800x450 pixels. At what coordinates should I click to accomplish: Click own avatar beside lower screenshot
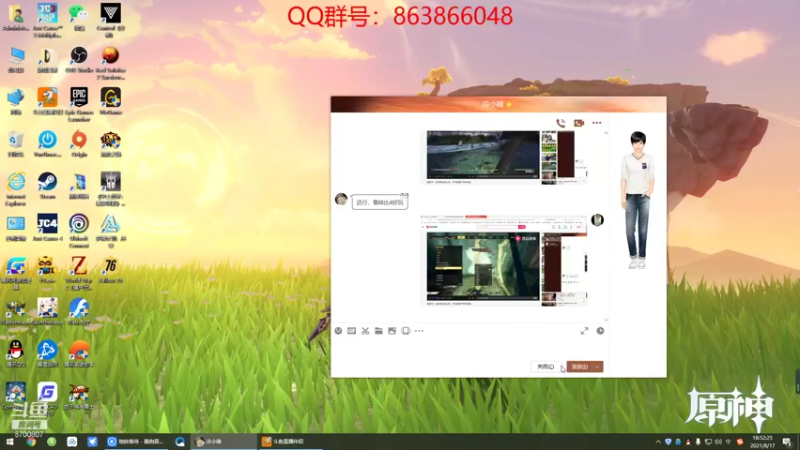point(597,220)
